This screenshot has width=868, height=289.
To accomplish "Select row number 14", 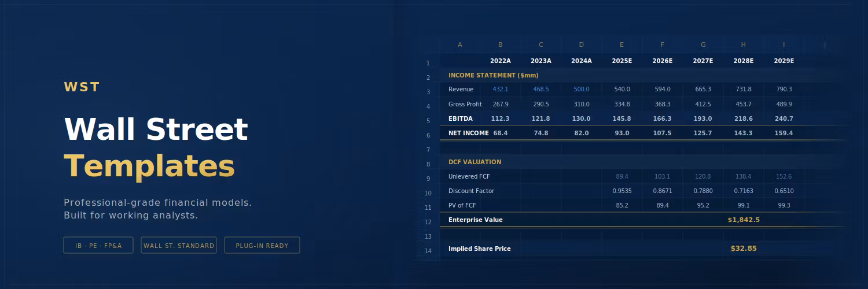I will (x=428, y=251).
